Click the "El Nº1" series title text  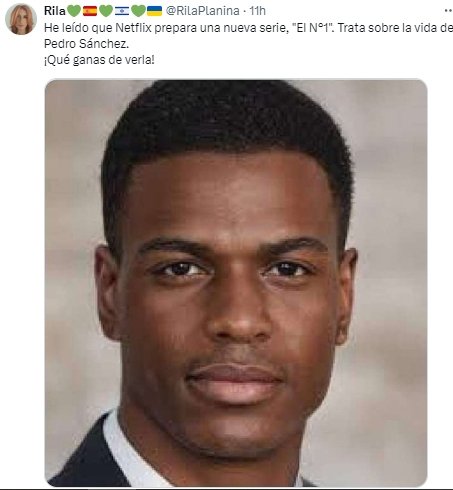(315, 28)
